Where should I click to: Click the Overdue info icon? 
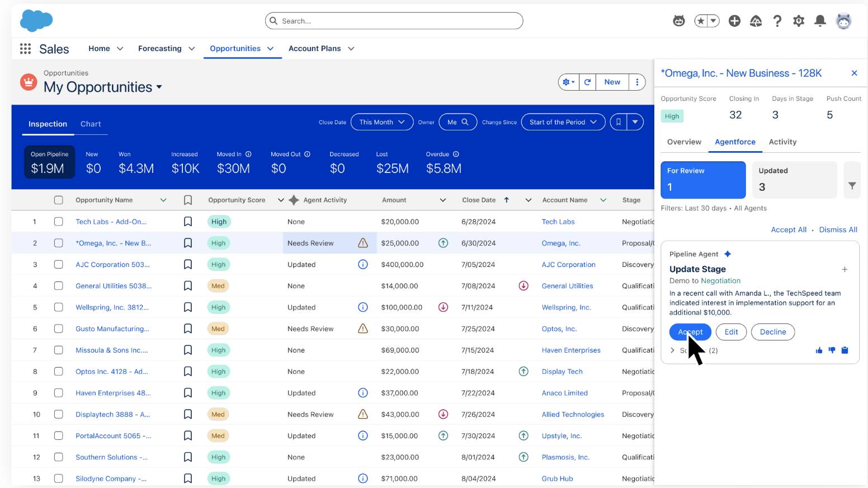[x=456, y=154]
